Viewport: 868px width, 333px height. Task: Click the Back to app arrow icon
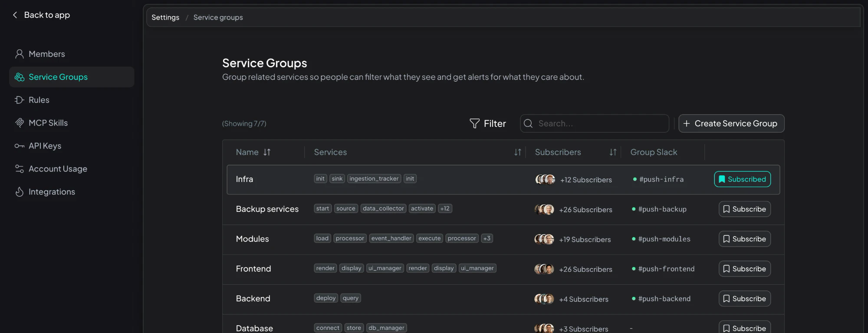pyautogui.click(x=15, y=15)
